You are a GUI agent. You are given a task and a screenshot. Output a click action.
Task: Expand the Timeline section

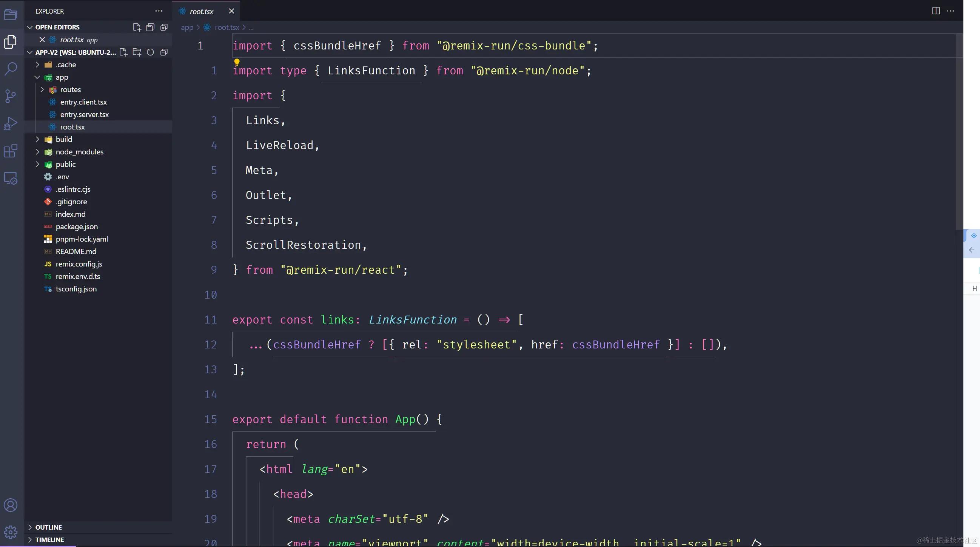click(x=30, y=540)
